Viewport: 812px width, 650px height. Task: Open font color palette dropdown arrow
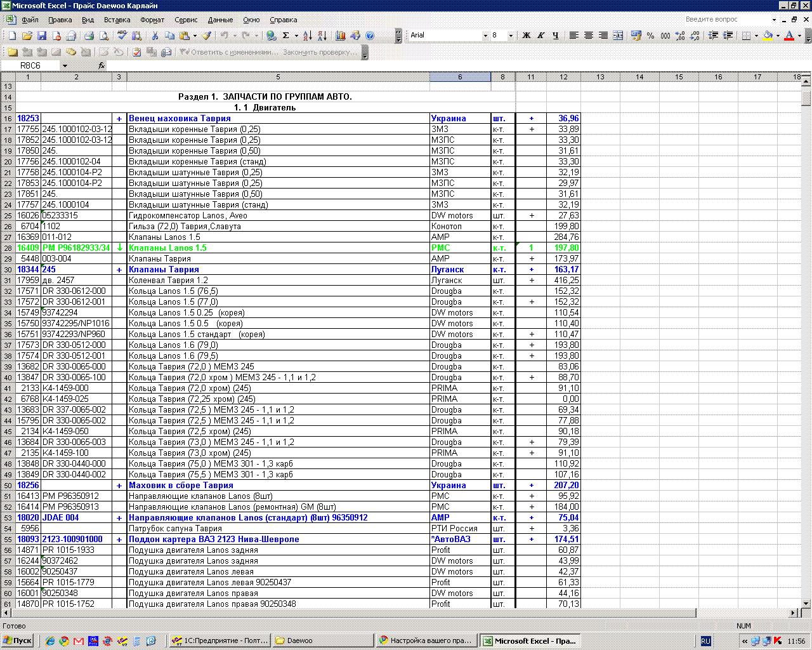point(800,36)
